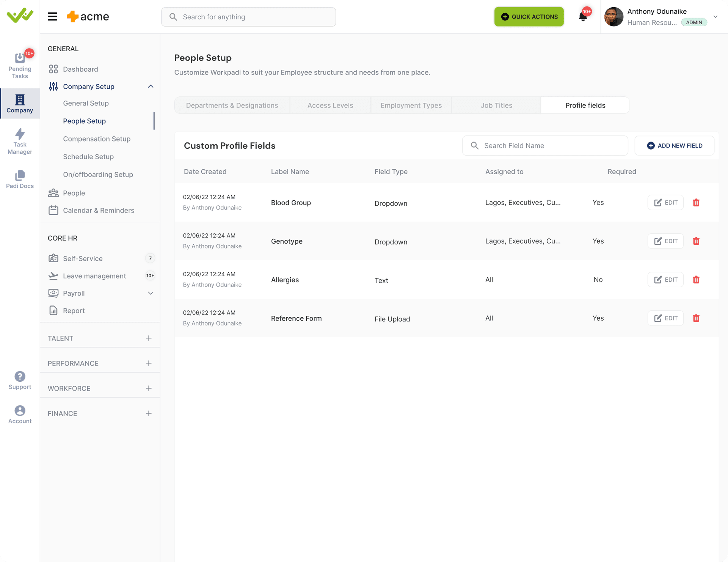Expand the PERFORMANCE section

coord(149,363)
